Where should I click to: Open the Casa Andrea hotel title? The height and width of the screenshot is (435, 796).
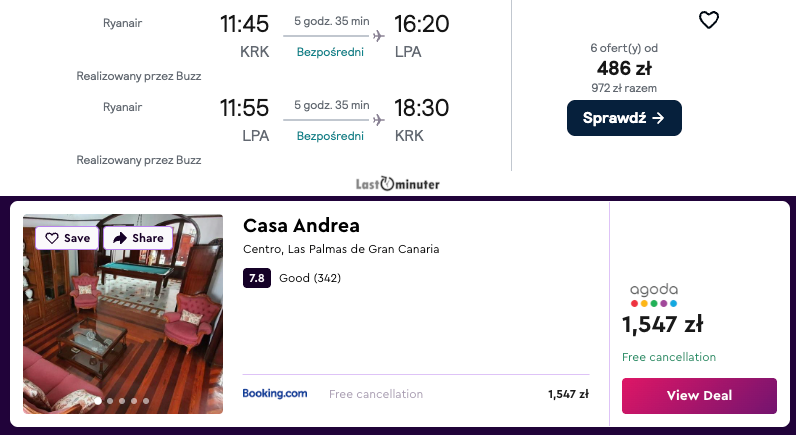point(301,225)
